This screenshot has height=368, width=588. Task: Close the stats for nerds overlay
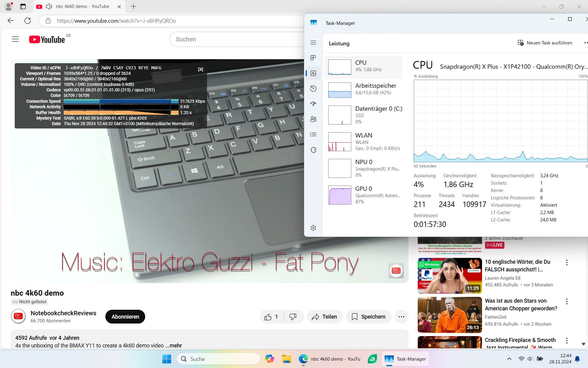point(200,69)
